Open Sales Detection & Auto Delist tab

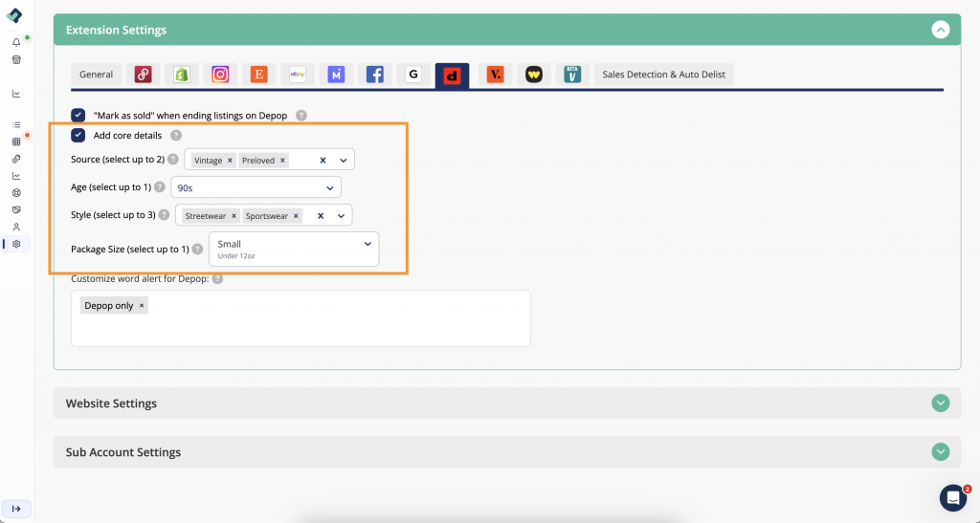tap(663, 75)
